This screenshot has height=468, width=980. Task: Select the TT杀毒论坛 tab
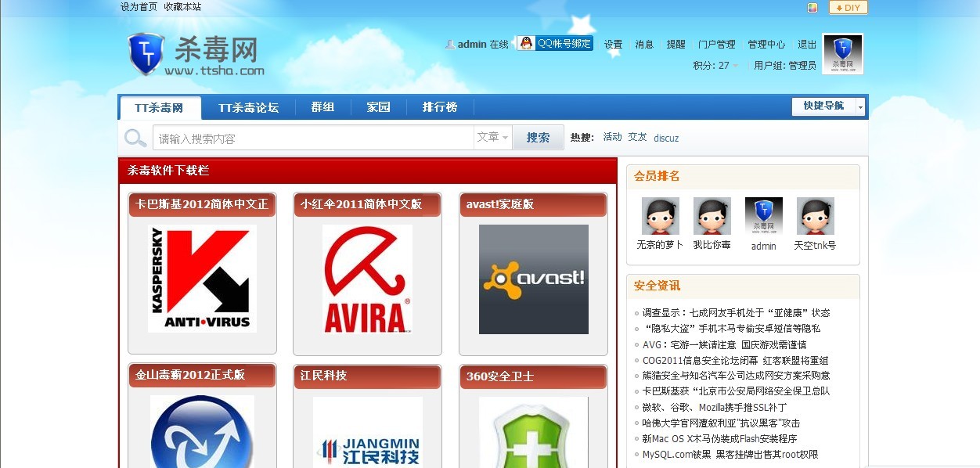coord(248,108)
